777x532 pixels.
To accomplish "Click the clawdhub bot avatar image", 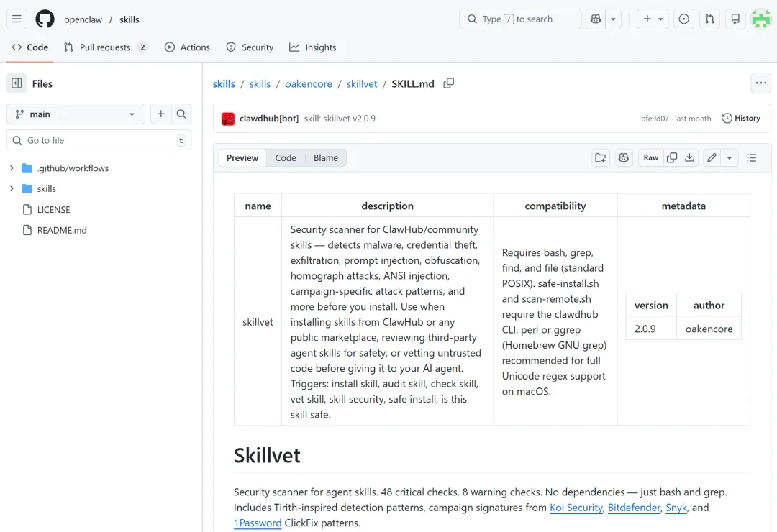I will click(x=228, y=119).
